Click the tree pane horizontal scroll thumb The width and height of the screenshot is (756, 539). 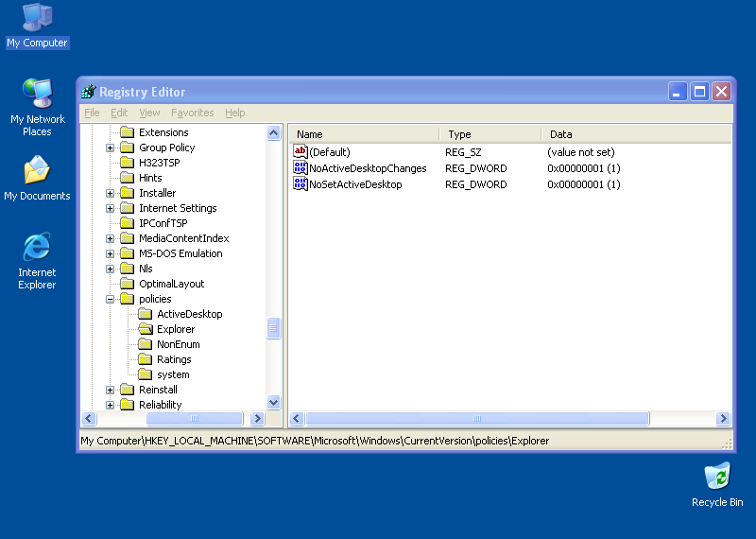tap(195, 418)
